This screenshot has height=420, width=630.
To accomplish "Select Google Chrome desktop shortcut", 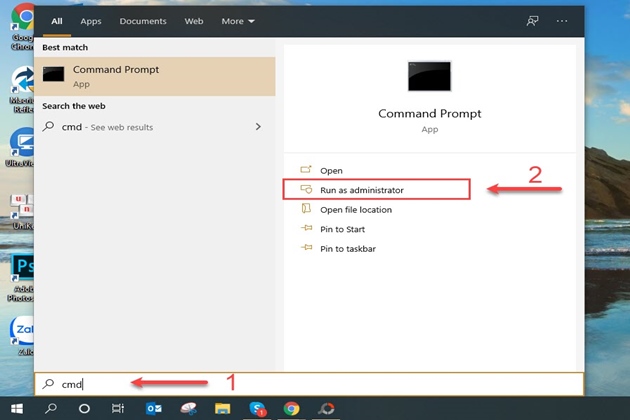I will point(22,27).
